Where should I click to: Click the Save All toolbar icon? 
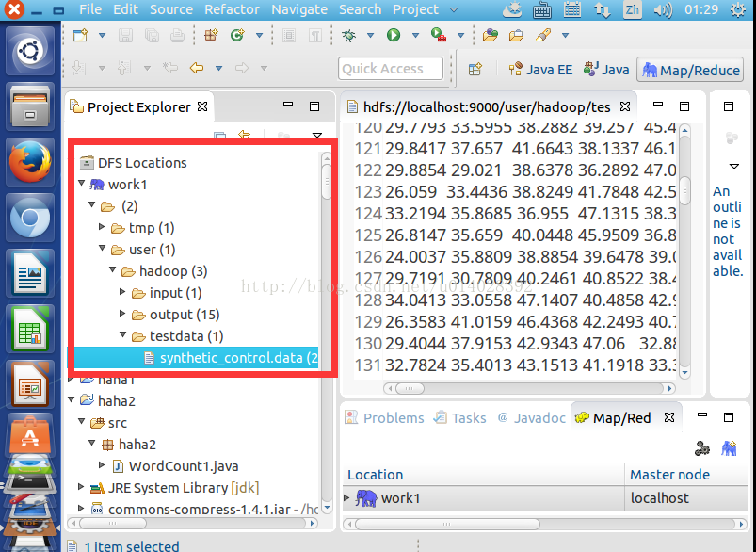coord(152,35)
